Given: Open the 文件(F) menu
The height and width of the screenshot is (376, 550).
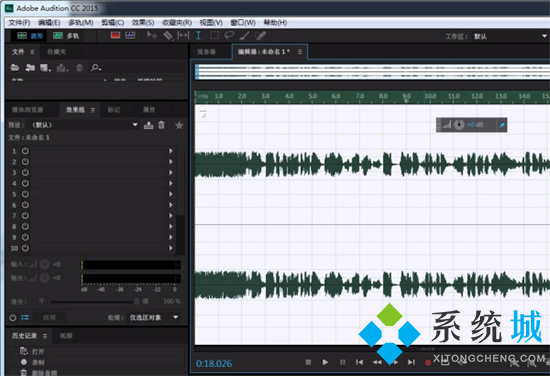Looking at the screenshot, I should (x=19, y=23).
